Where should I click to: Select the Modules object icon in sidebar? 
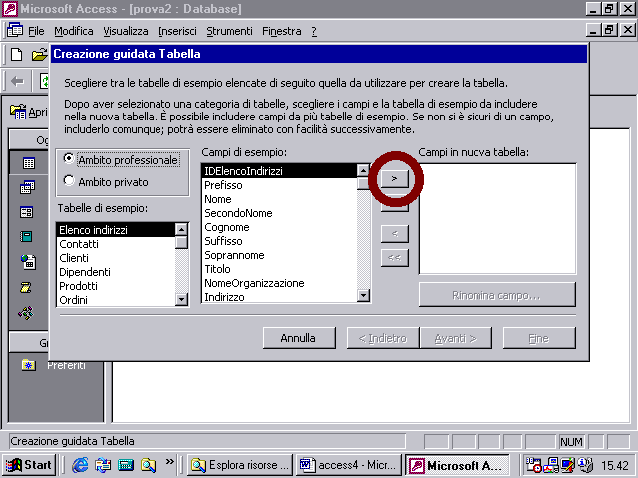tap(26, 313)
